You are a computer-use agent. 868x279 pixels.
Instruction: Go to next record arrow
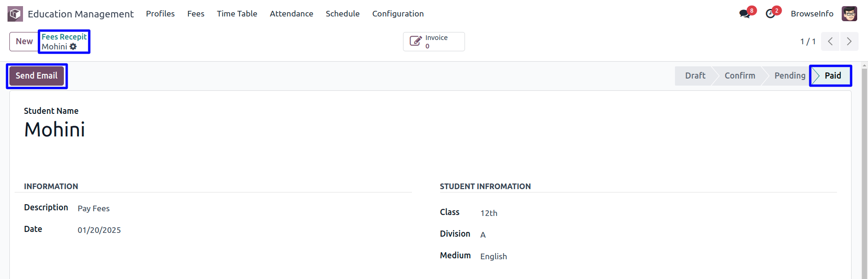pyautogui.click(x=849, y=41)
